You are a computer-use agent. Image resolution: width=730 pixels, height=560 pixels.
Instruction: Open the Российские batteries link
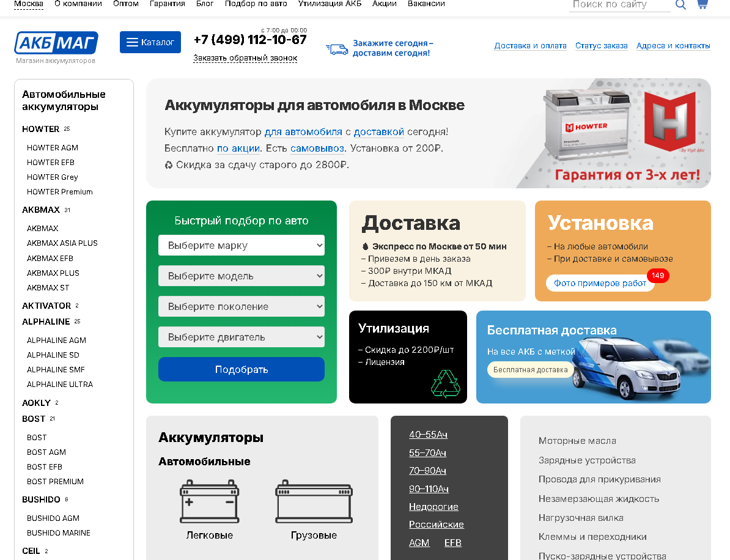click(x=437, y=525)
